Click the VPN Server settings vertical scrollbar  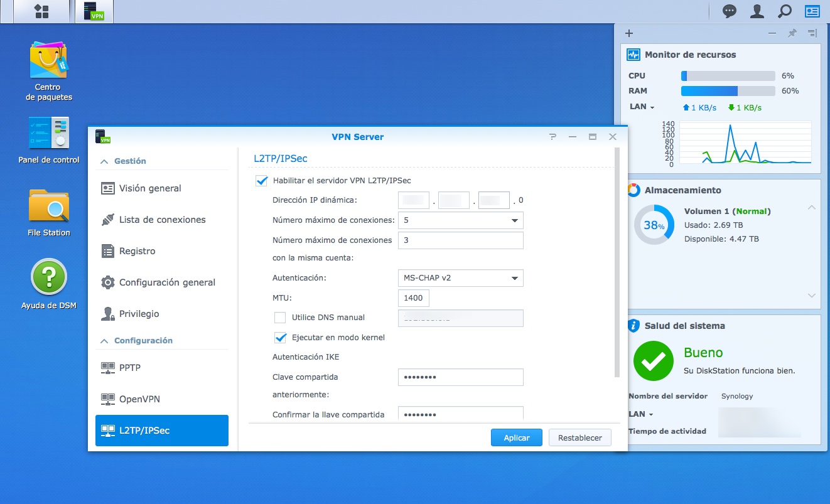coord(616,262)
